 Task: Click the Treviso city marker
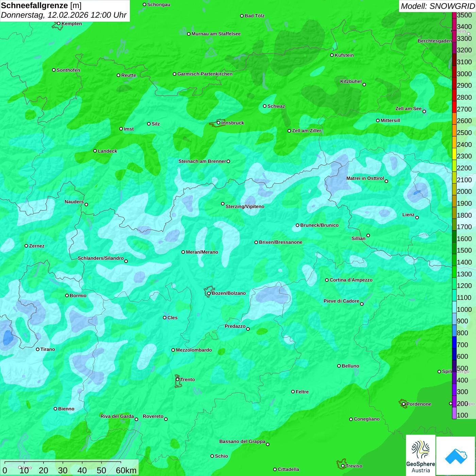(343, 466)
